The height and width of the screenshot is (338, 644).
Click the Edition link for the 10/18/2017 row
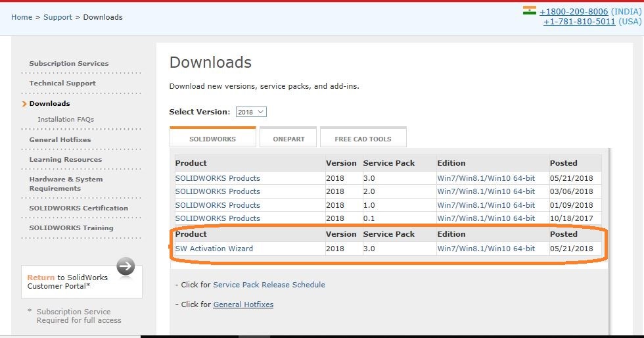[486, 218]
